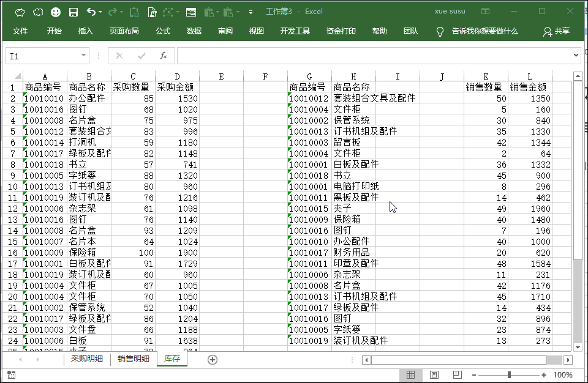Open the 审阅 ribbon tab
The image size is (588, 383).
pos(225,31)
